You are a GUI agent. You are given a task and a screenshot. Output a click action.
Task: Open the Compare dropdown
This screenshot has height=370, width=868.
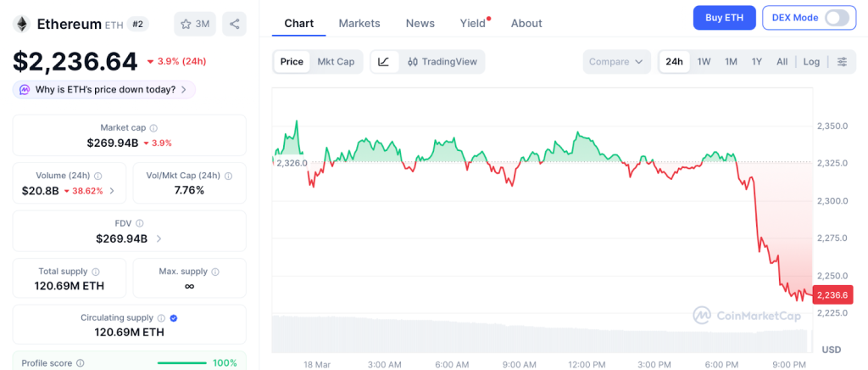616,62
